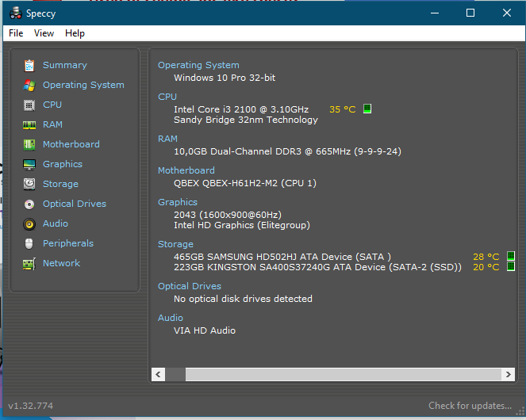Open Network section from sidebar
The width and height of the screenshot is (526, 420).
point(61,263)
